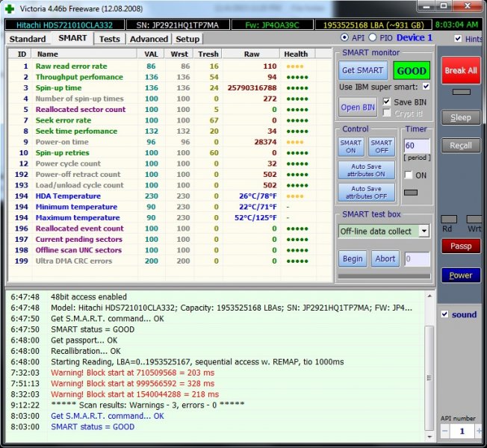Select the PIO radio button
Image resolution: width=487 pixels, height=448 pixels.
coord(373,37)
